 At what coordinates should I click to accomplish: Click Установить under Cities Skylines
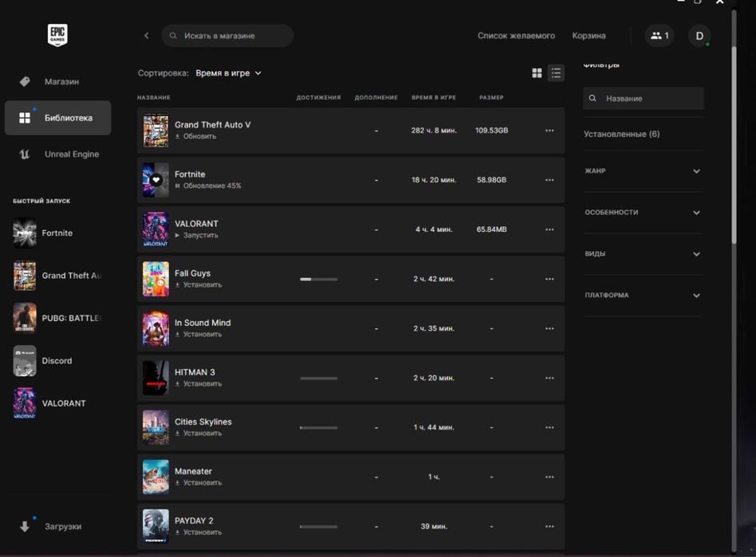(198, 433)
